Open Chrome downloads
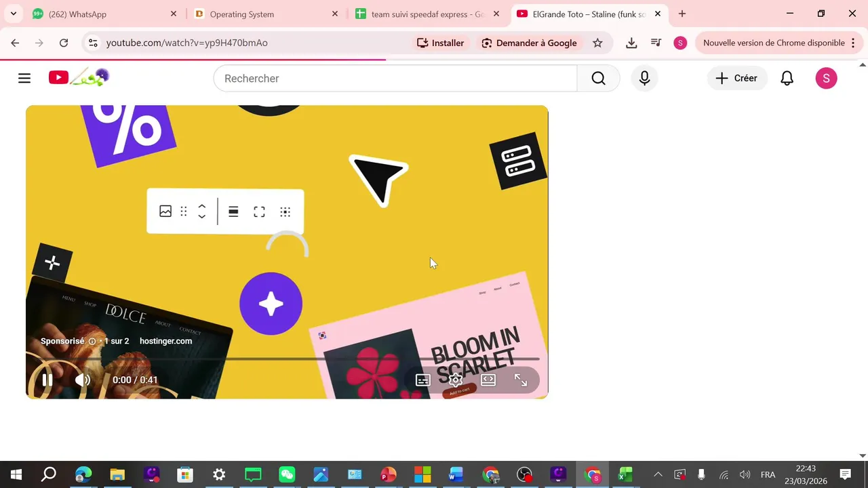868x488 pixels. coord(631,43)
